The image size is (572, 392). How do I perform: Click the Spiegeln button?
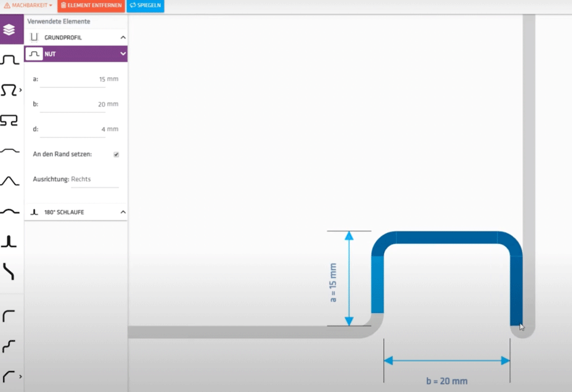[145, 6]
